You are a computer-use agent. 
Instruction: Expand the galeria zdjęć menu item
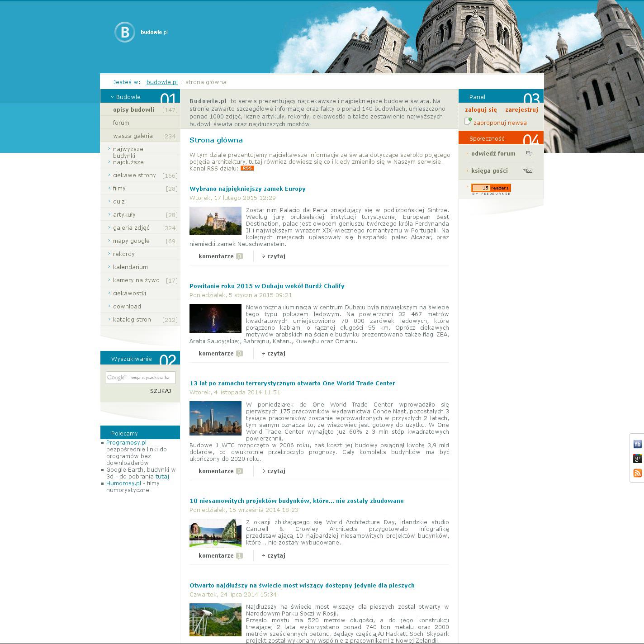point(109,227)
